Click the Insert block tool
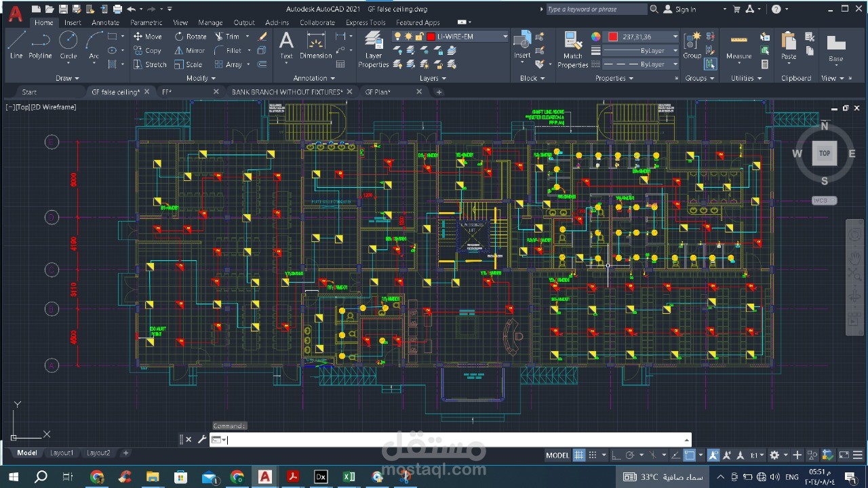This screenshot has width=868, height=488. 522,45
